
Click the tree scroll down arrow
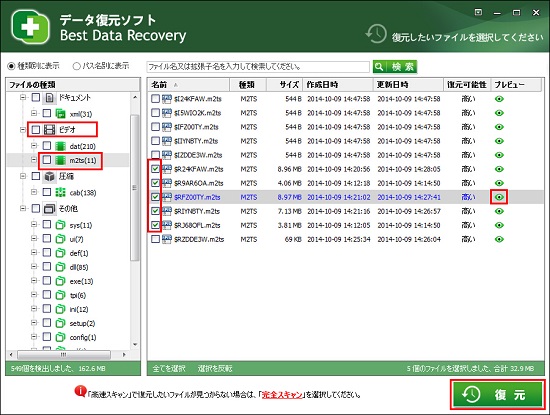135,344
